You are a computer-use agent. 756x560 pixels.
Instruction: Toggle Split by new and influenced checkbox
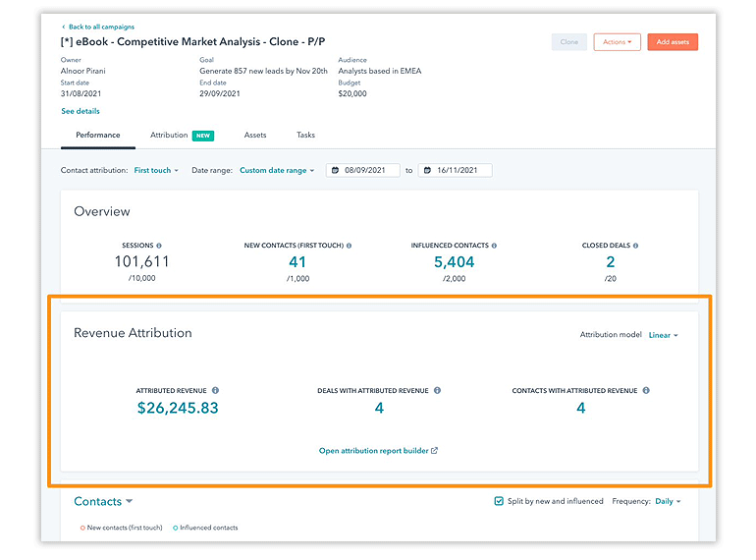[x=499, y=501]
